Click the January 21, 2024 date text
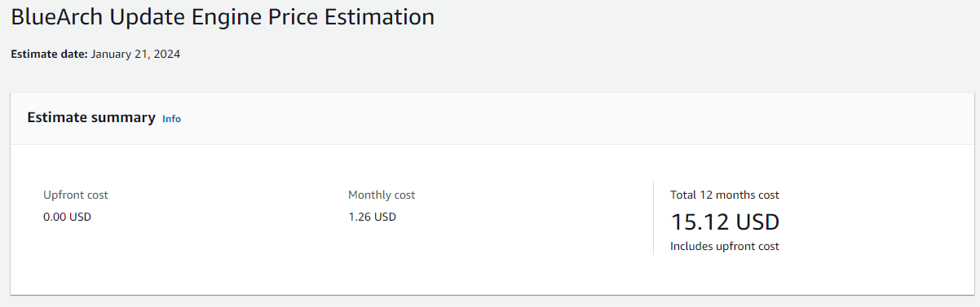Image resolution: width=980 pixels, height=307 pixels. (x=135, y=55)
